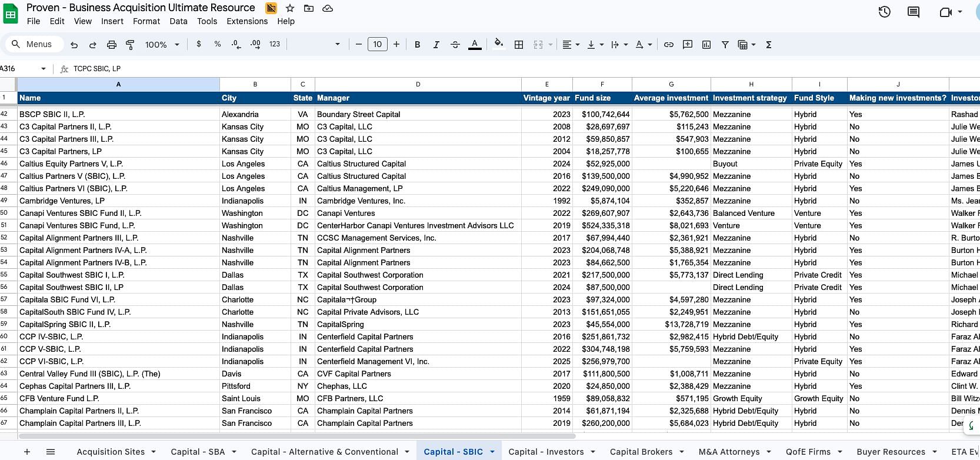Insert chart icon in toolbar

(x=706, y=45)
